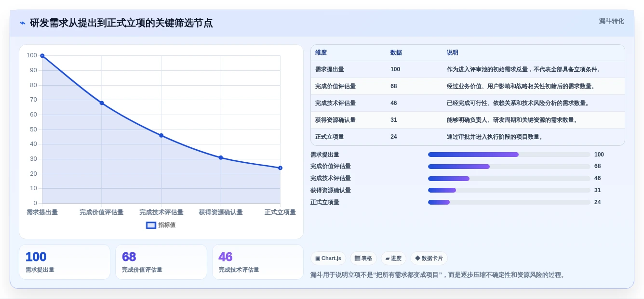Click the x-axis label 获得资源确认量
The height and width of the screenshot is (299, 644).
(221, 212)
